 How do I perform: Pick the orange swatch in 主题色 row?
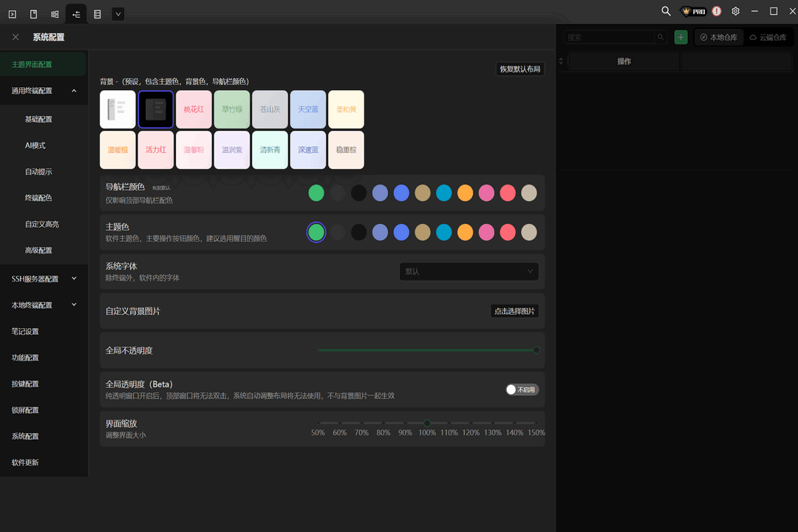pos(465,233)
